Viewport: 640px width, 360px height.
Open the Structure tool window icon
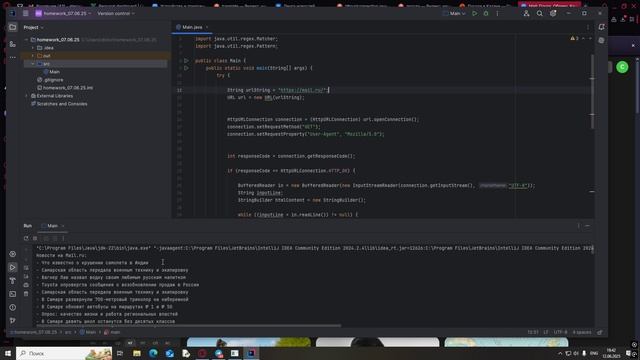tap(13, 44)
